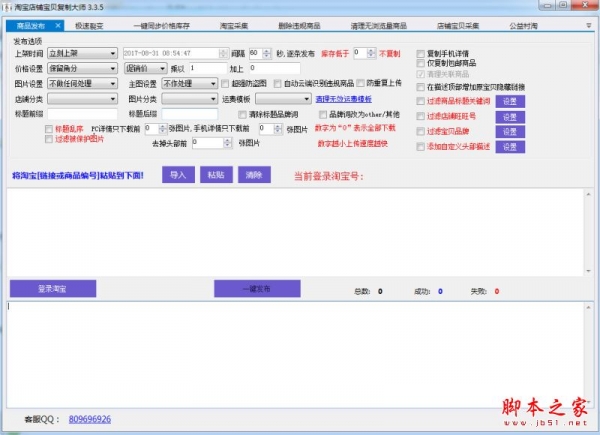Open the customer service QQ link 809696926

pyautogui.click(x=90, y=419)
